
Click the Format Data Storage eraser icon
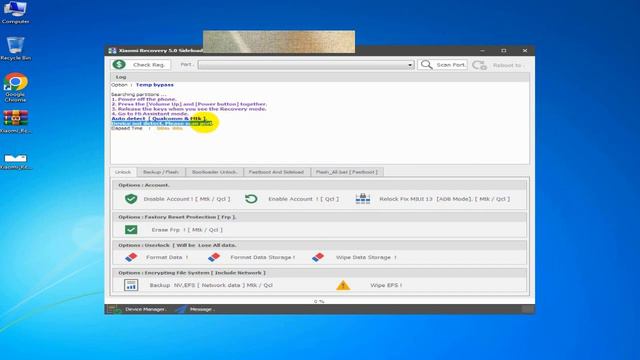214,257
